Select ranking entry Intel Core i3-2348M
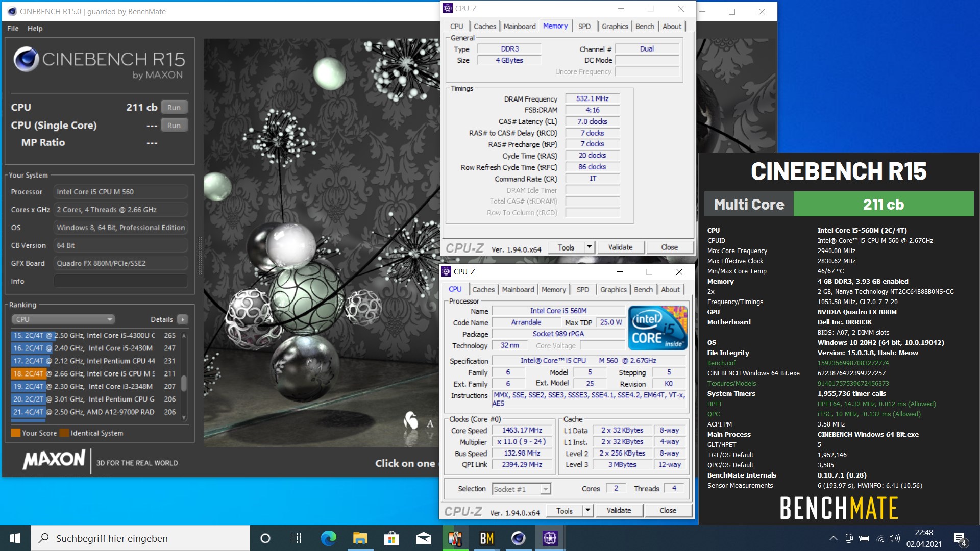 (x=94, y=386)
